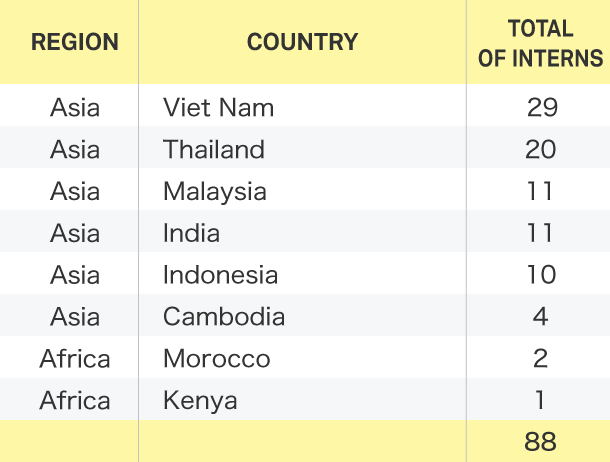610x462 pixels.
Task: Click the REGION column header
Action: (75, 42)
